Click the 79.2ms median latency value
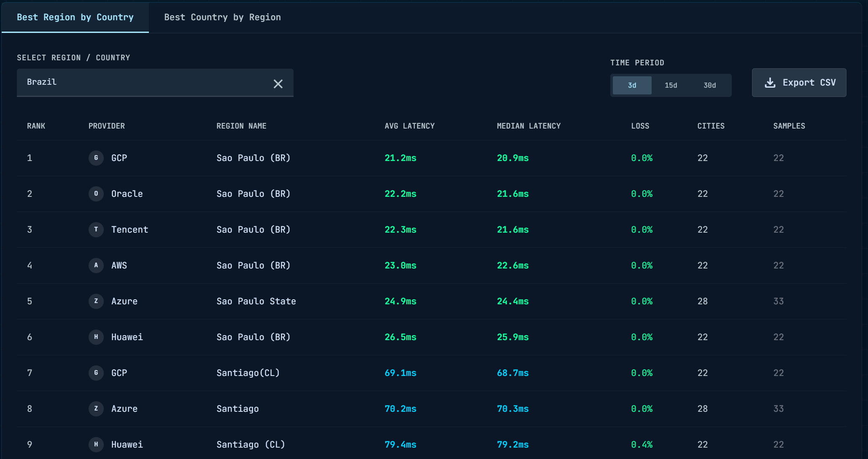 click(513, 445)
